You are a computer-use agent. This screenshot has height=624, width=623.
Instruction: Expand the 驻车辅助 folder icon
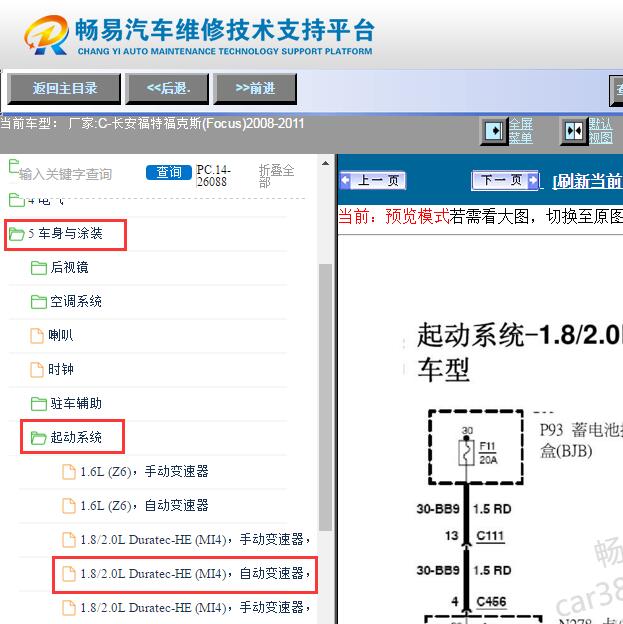coord(39,404)
